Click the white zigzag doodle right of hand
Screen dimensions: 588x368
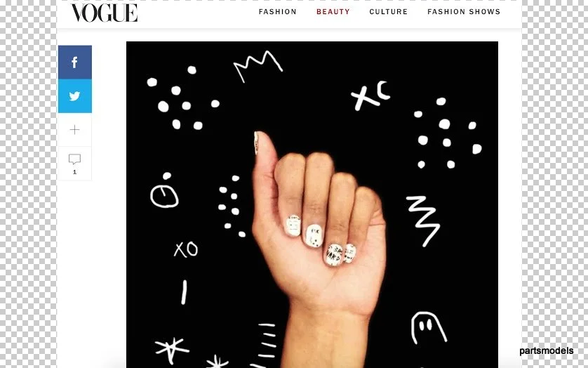tap(423, 221)
